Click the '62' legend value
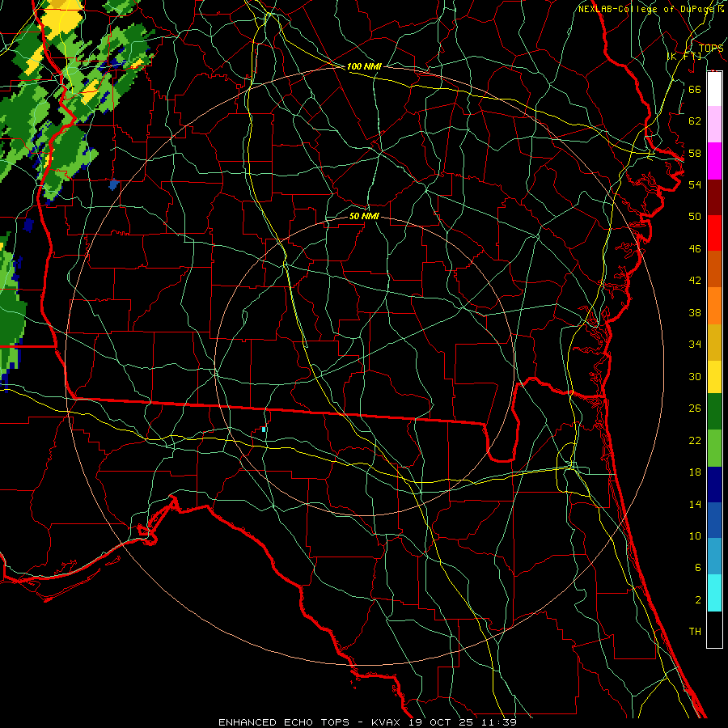Viewport: 728px width, 728px height. pos(695,121)
